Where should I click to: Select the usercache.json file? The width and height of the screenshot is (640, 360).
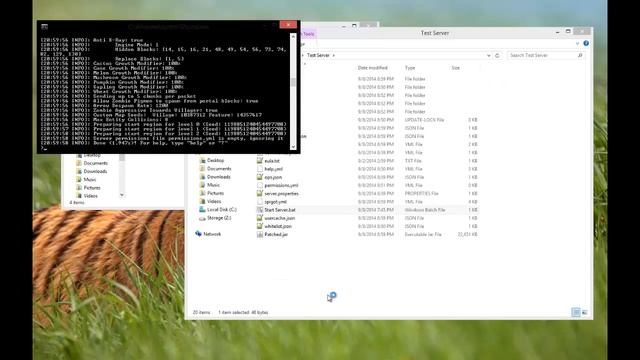(279, 218)
